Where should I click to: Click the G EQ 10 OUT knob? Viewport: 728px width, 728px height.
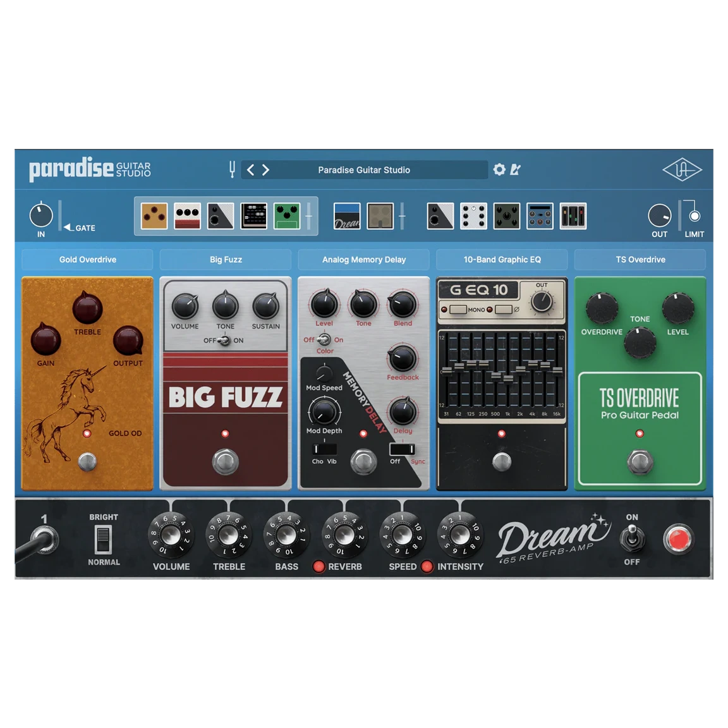(x=542, y=302)
